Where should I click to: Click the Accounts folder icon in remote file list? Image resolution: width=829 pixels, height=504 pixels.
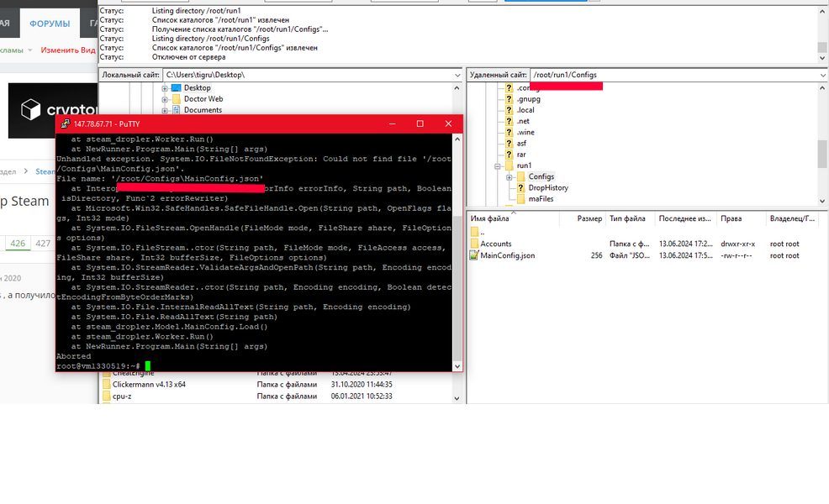click(x=474, y=244)
